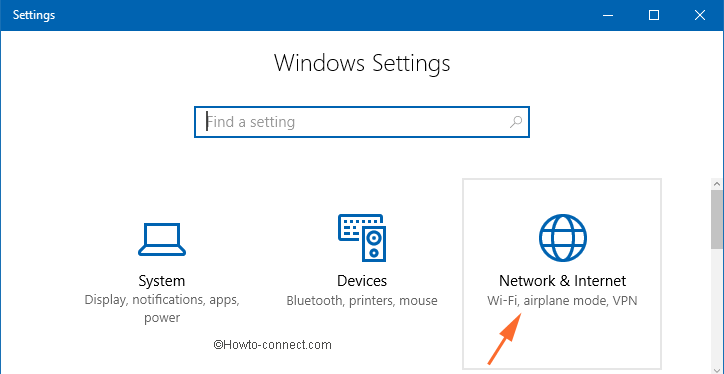Open the System laptop icon
The width and height of the screenshot is (724, 374).
point(162,240)
